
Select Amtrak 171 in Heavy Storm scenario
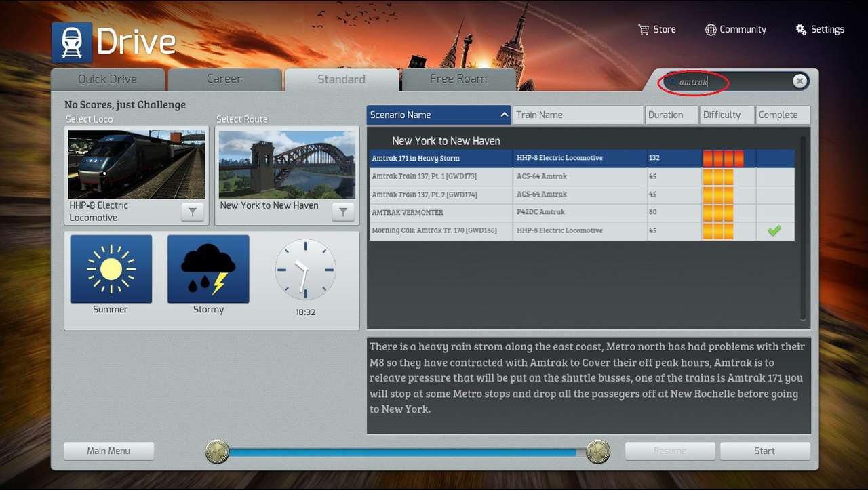coord(581,158)
